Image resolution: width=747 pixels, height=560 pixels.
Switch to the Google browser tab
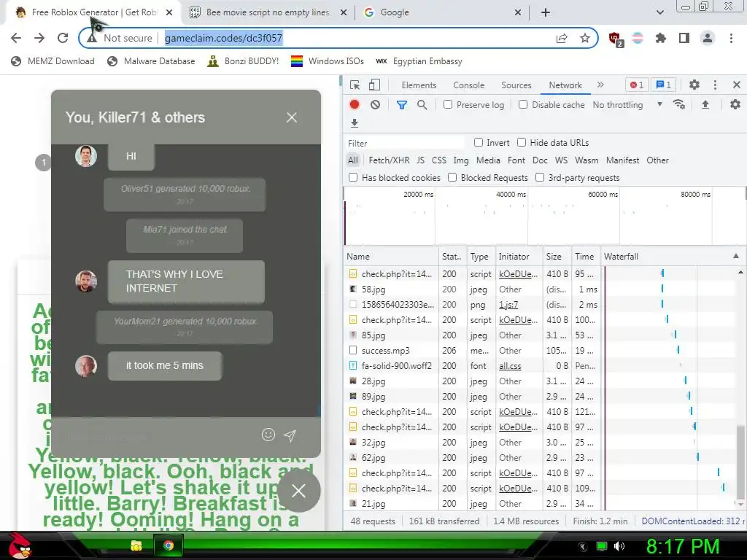(443, 12)
